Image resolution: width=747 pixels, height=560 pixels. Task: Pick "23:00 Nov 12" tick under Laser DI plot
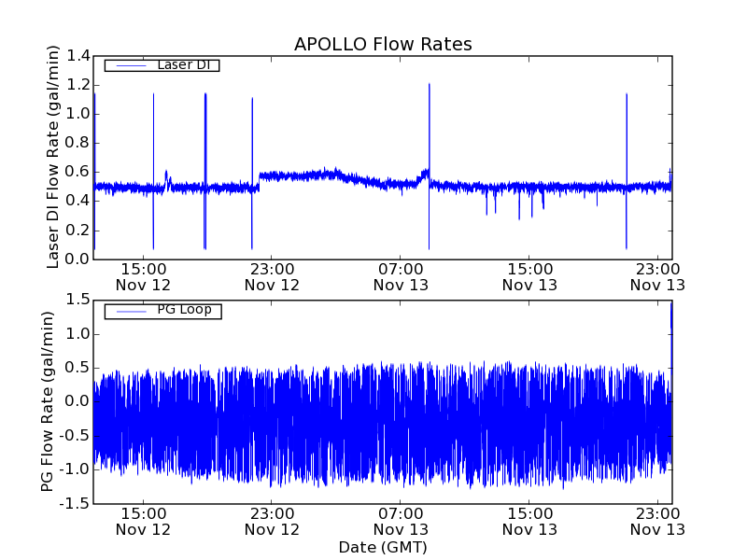[272, 277]
